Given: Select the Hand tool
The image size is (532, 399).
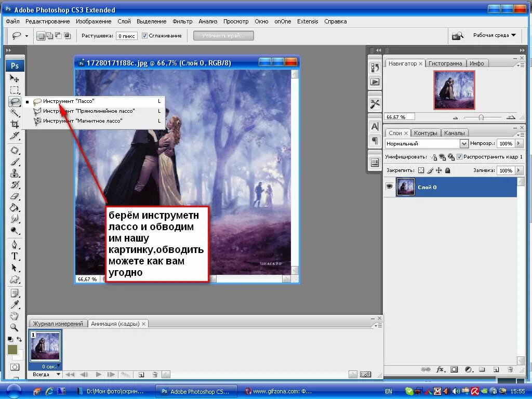Looking at the screenshot, I should [x=14, y=316].
